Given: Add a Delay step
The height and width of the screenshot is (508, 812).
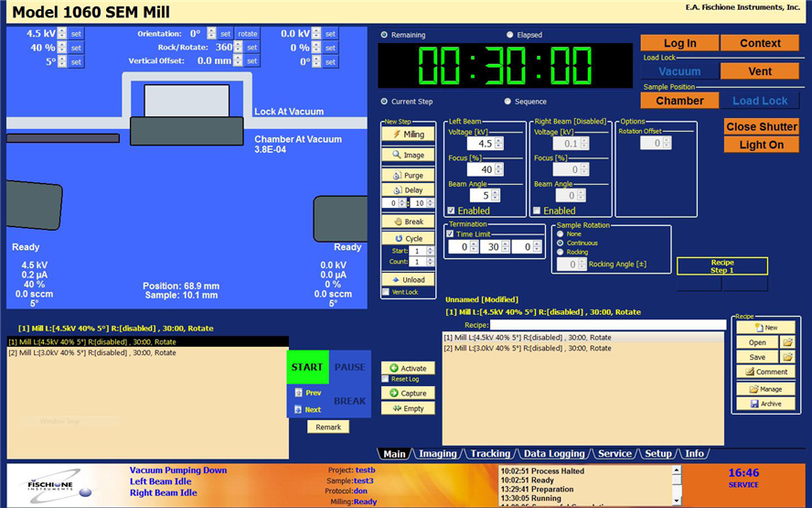Looking at the screenshot, I should point(408,190).
